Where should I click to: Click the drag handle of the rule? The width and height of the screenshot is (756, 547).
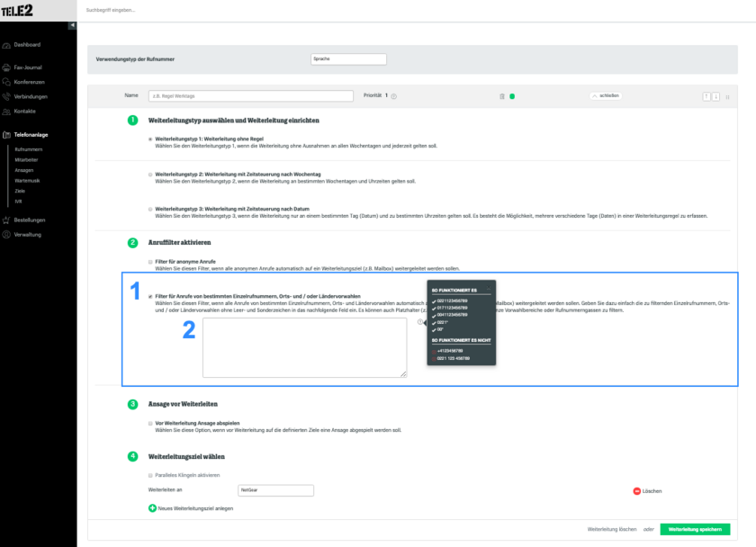[727, 97]
